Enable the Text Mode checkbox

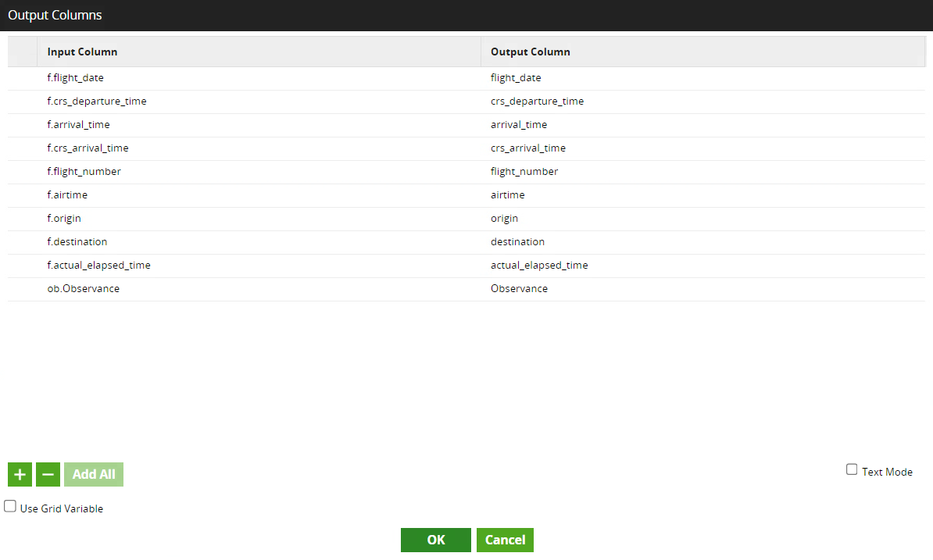click(852, 469)
